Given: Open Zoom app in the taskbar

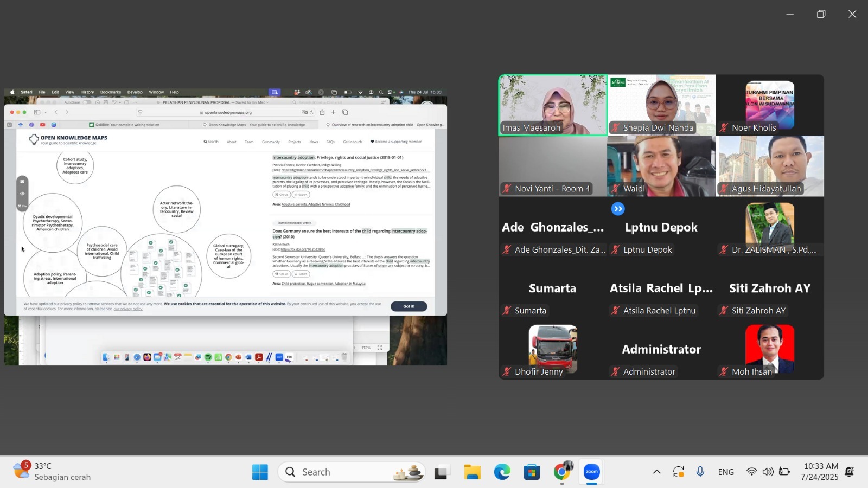Looking at the screenshot, I should [x=592, y=472].
